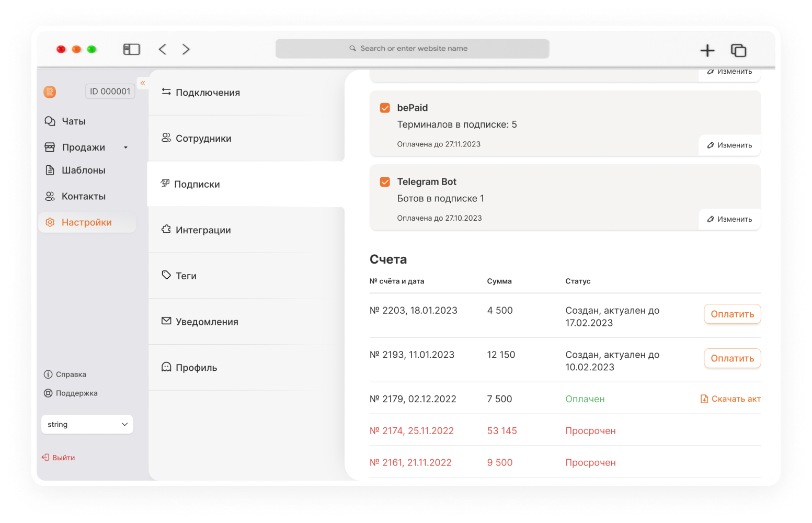This screenshot has height=523, width=812.
Task: Go back with the browser arrow
Action: (163, 49)
